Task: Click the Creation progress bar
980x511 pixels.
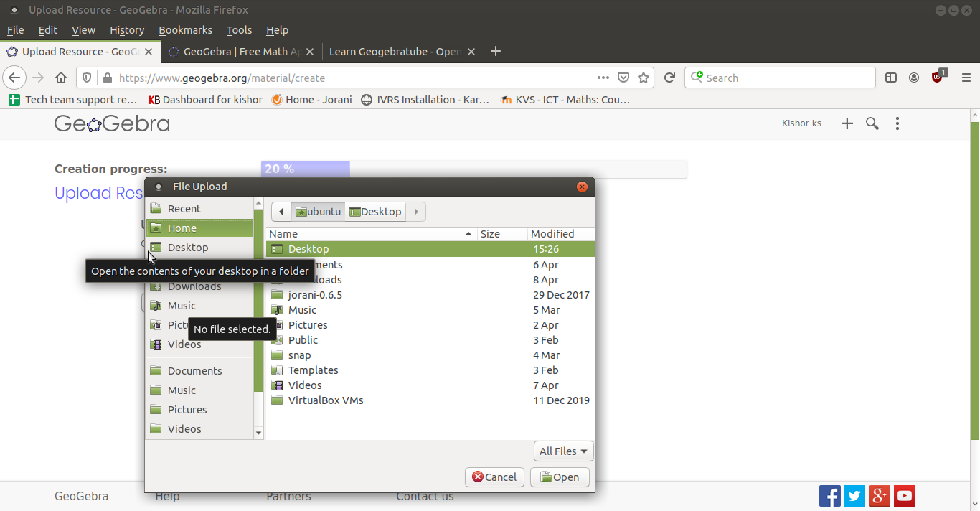Action: pos(473,169)
